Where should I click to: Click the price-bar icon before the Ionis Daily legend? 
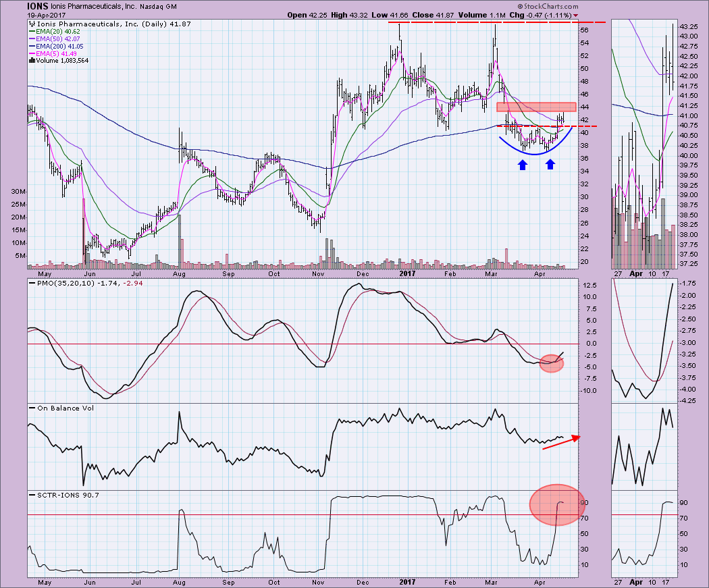(x=32, y=24)
